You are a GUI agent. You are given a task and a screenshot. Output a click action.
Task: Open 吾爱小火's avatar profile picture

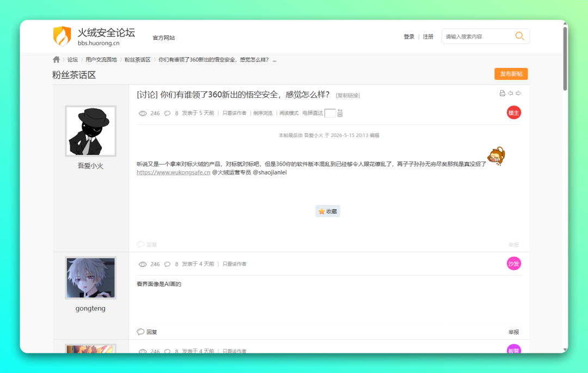click(x=91, y=131)
